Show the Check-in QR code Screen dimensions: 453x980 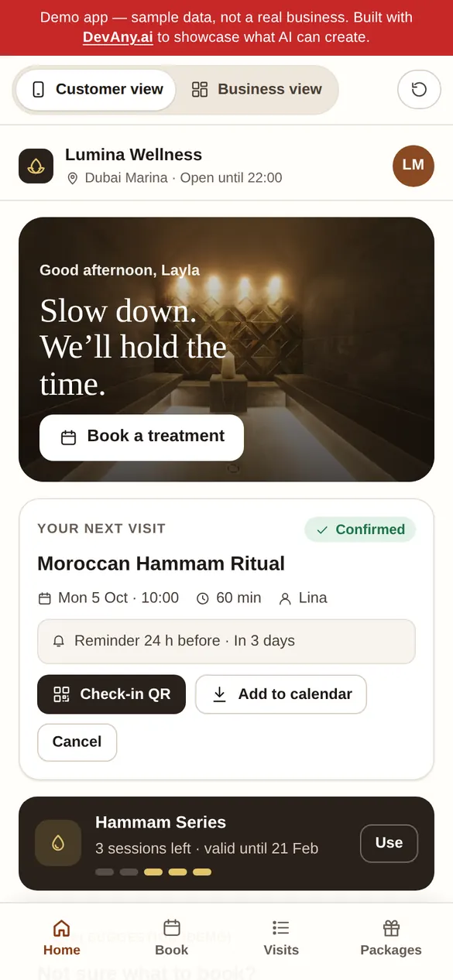(x=112, y=694)
